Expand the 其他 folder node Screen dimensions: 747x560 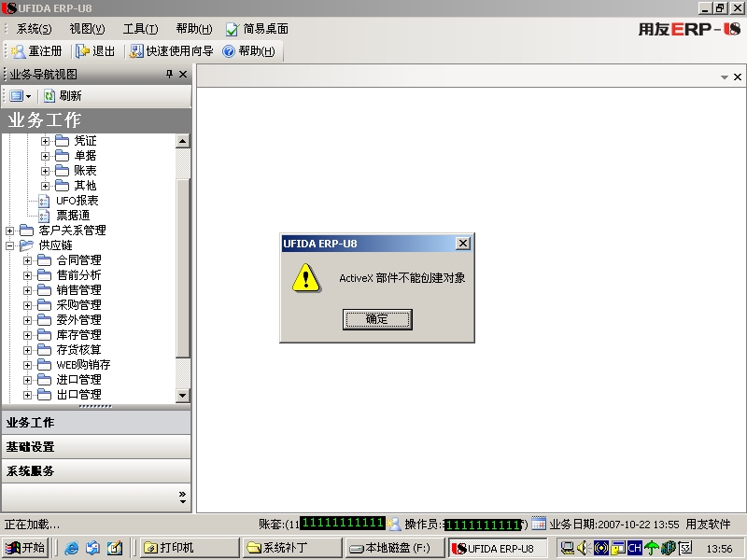pos(45,186)
